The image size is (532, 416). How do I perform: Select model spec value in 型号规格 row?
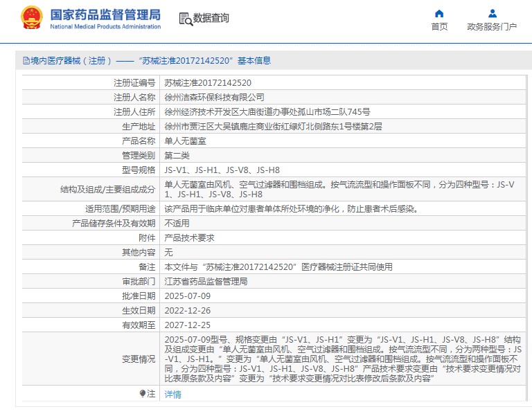tap(222, 170)
